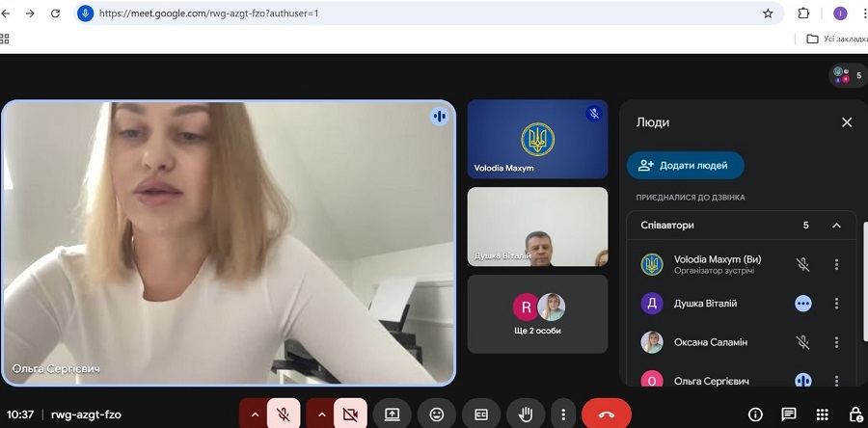Open meeting details info icon
This screenshot has height=428, width=868.
coord(755,415)
